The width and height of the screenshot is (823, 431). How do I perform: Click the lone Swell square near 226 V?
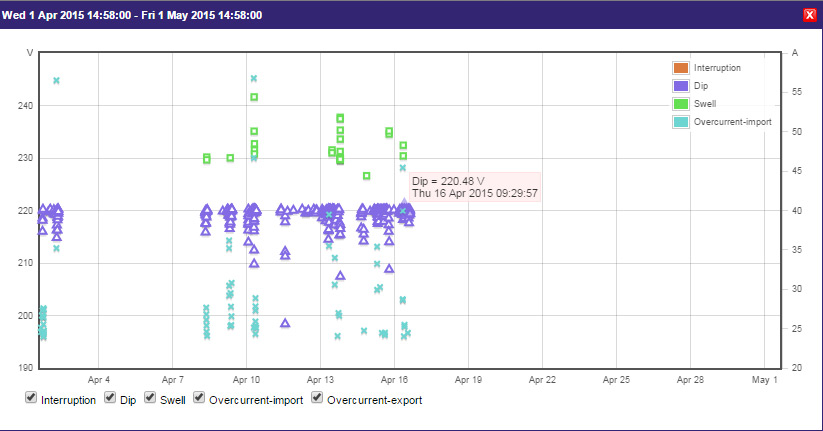click(x=367, y=176)
